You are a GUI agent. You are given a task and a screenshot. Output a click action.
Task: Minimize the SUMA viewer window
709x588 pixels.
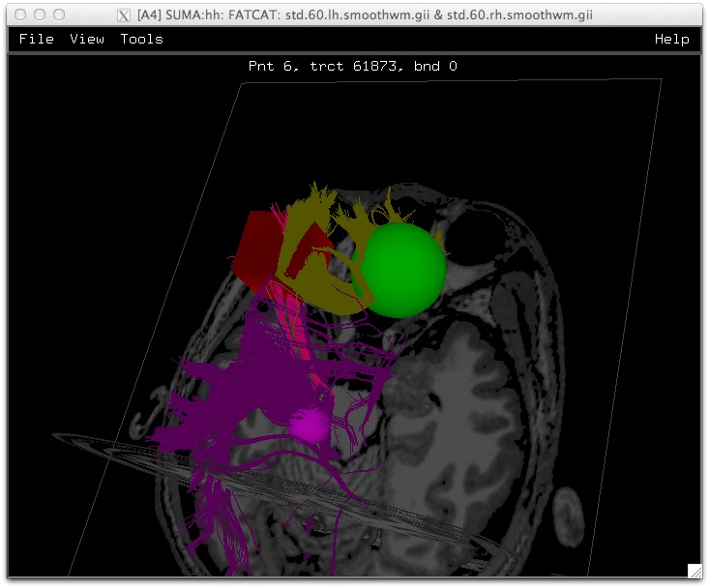pos(37,15)
